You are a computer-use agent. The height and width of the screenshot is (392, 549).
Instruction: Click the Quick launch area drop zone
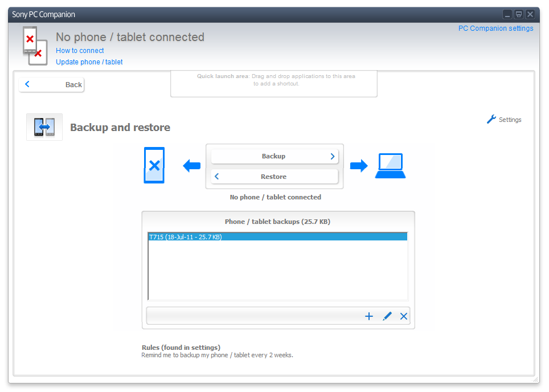tap(274, 84)
